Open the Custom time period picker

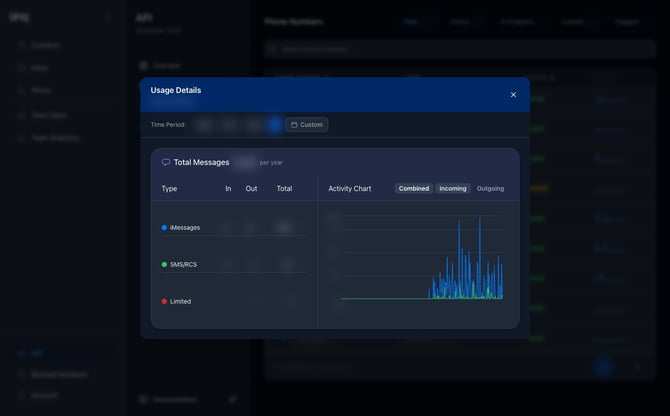[306, 125]
